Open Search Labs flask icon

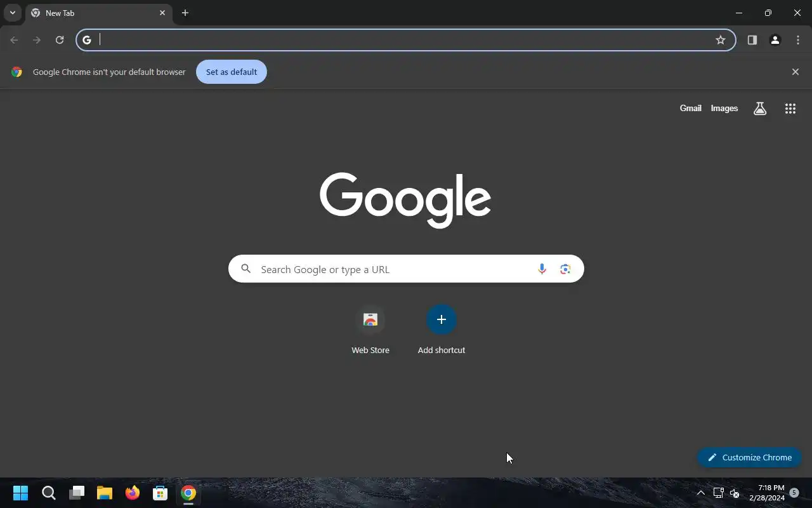tap(760, 109)
